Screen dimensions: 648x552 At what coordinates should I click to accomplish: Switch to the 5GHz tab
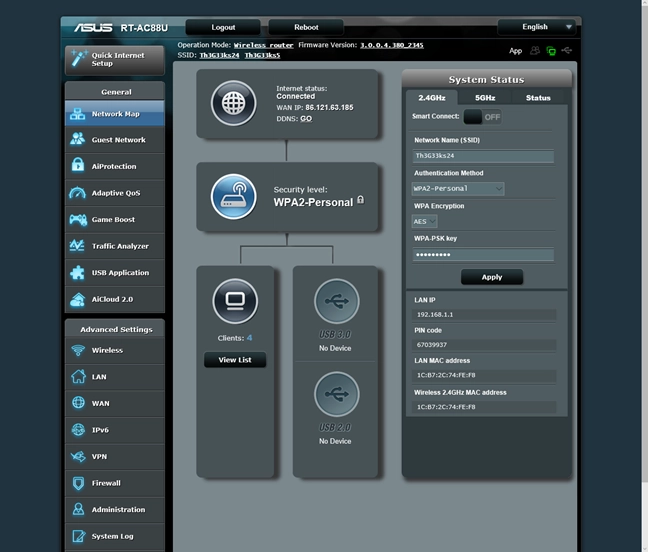(485, 98)
